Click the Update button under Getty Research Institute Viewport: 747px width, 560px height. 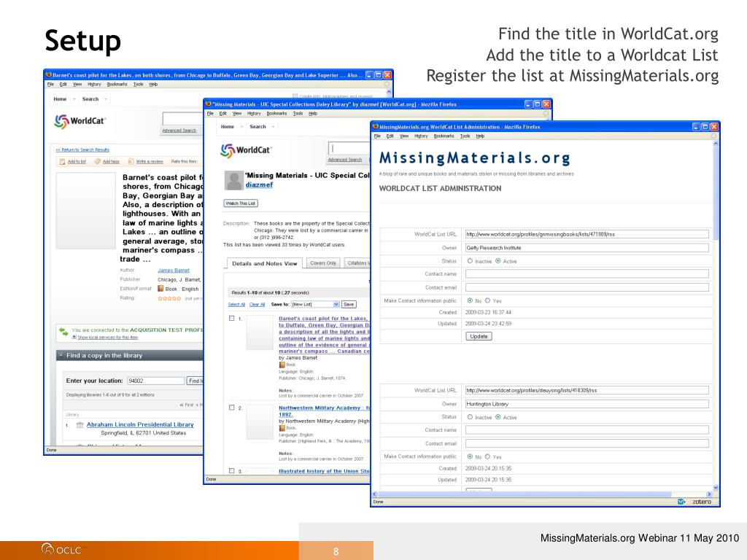(479, 336)
